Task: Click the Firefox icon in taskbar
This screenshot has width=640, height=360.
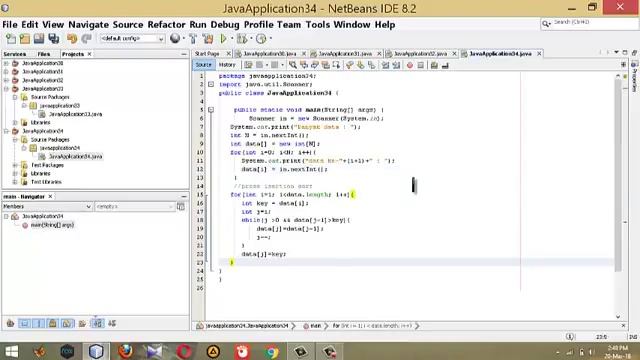Action: 125,351
